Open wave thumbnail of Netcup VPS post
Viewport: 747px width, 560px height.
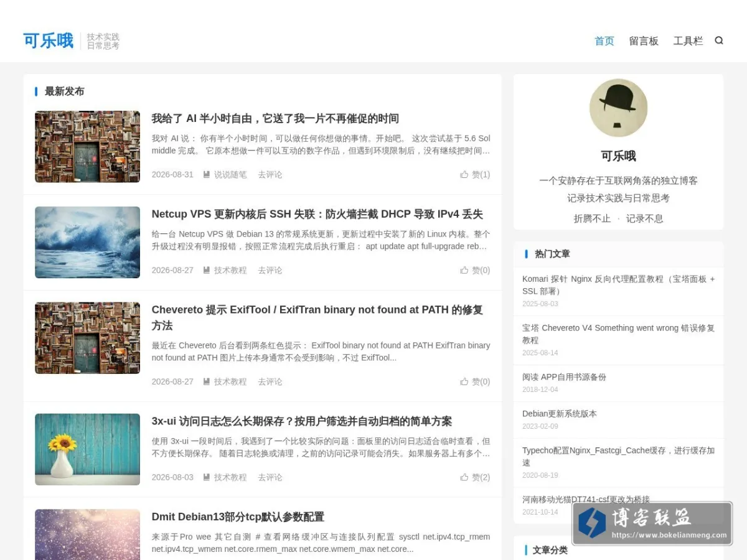tap(87, 242)
